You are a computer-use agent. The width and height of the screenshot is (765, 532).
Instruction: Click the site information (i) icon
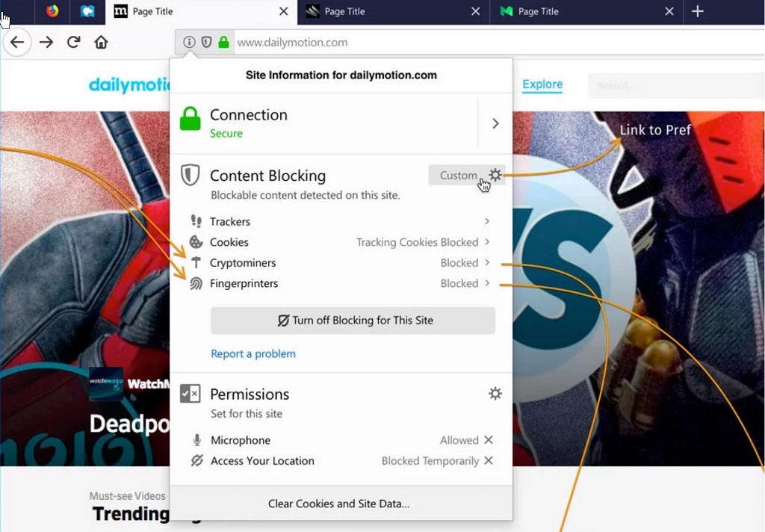tap(189, 43)
